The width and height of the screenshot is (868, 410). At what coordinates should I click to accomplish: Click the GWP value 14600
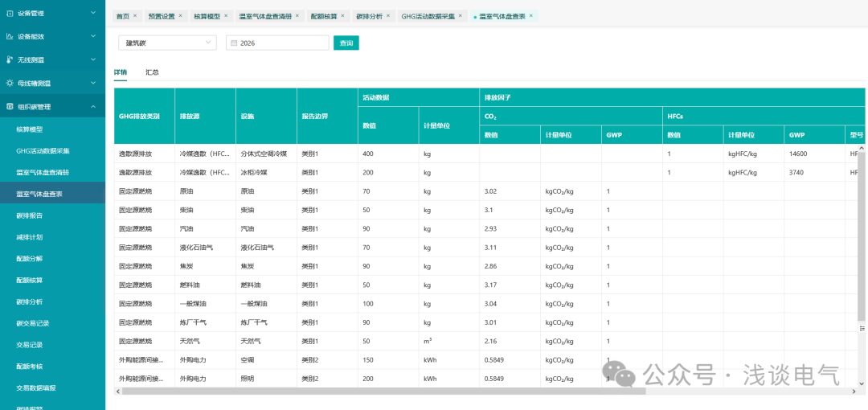(798, 154)
